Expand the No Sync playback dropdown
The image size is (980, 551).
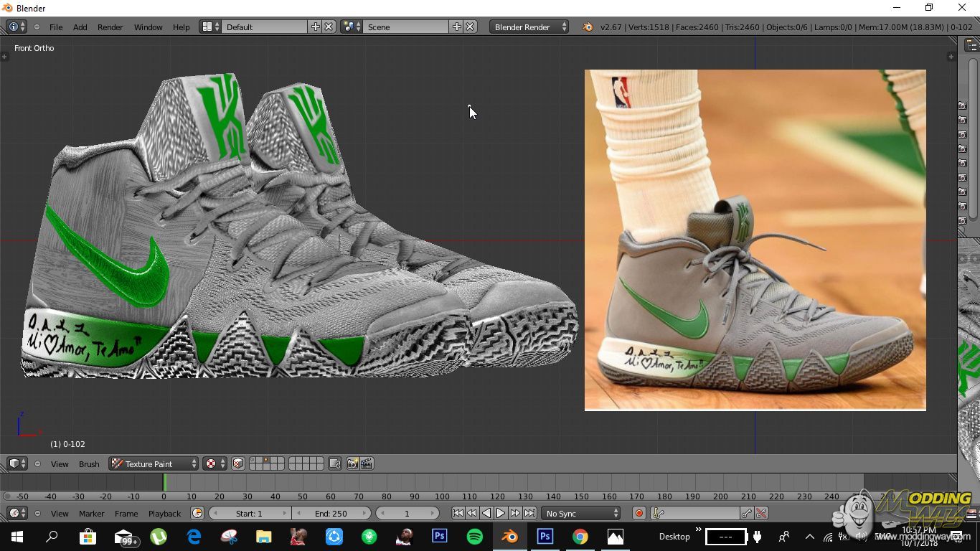click(x=581, y=514)
